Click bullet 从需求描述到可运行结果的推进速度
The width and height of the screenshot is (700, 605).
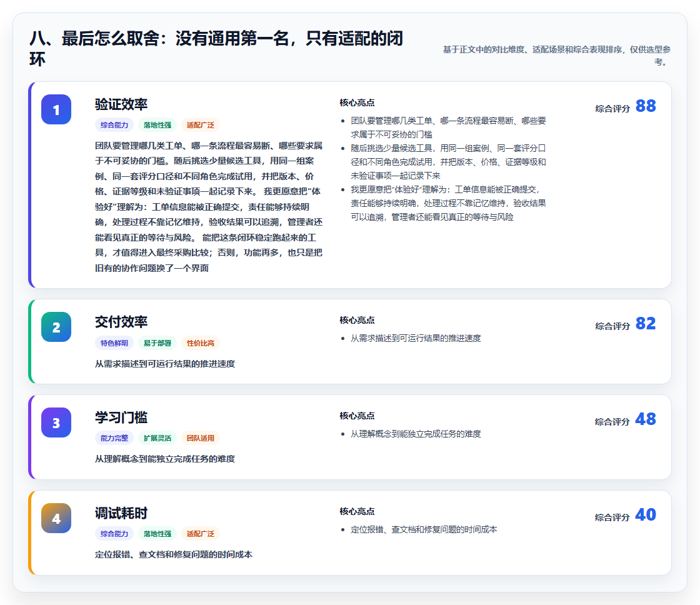(x=416, y=338)
